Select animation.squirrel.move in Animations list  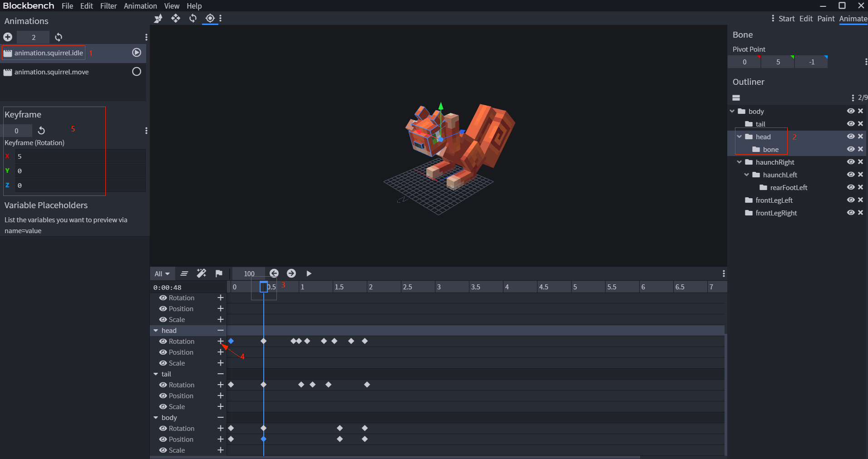[51, 72]
